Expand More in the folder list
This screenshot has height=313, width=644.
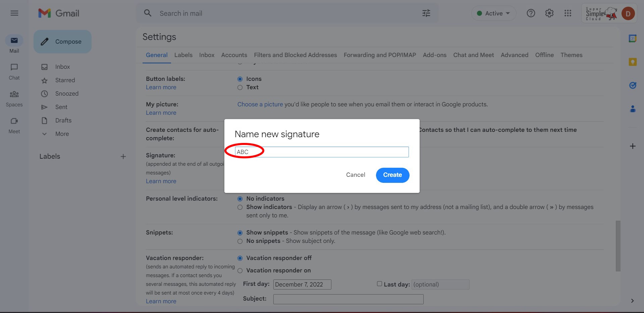pyautogui.click(x=62, y=134)
